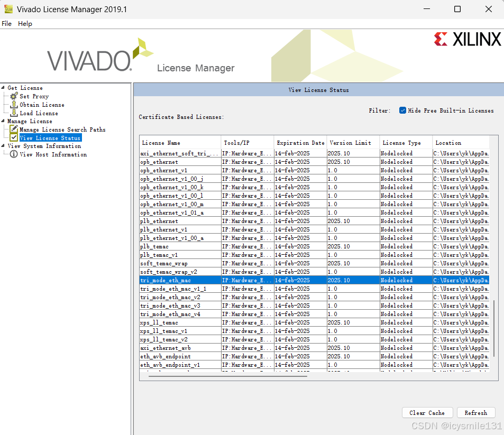Select the soft_temac_wrap_v2 row
Screen dimensions: 504x435
(314, 272)
